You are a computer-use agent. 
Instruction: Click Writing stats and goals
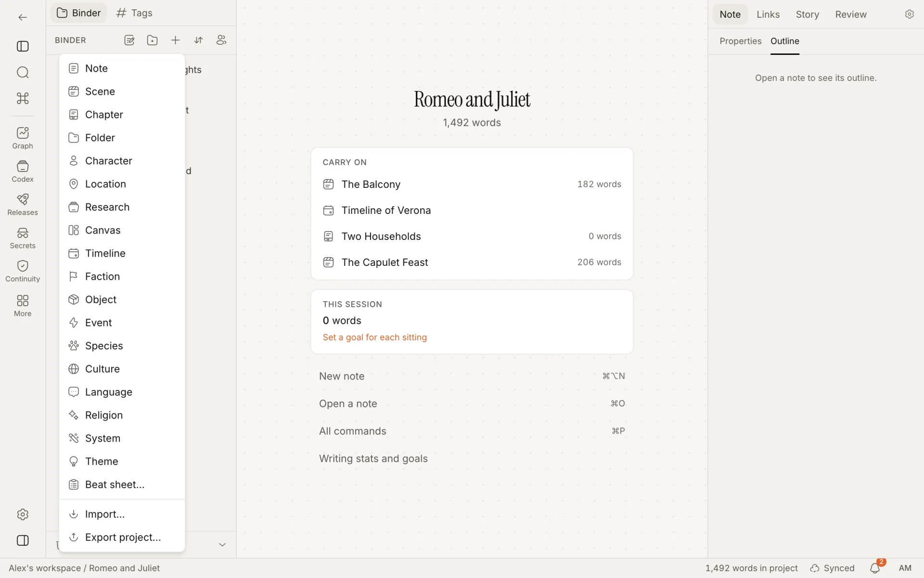click(x=472, y=459)
